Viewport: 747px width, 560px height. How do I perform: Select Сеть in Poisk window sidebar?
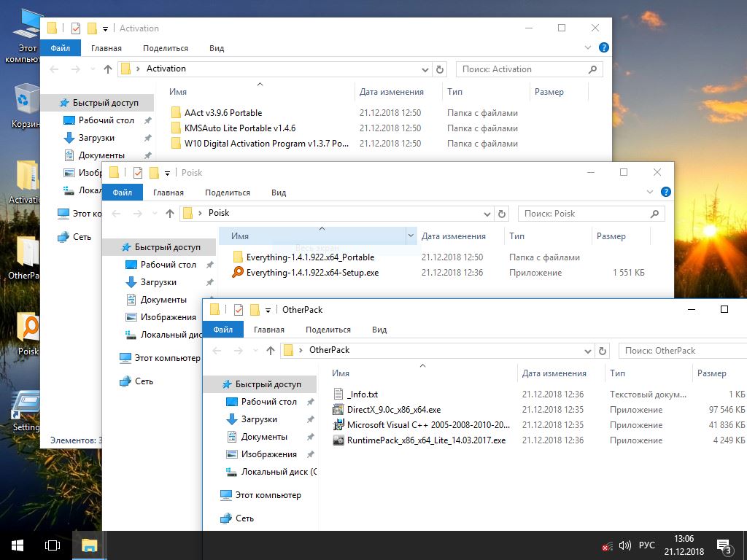click(x=136, y=381)
